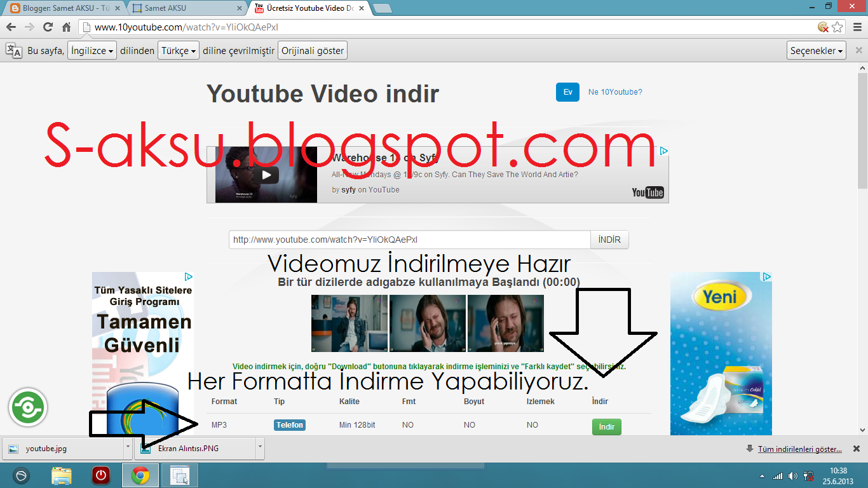
Task: Click the Kalite column header
Action: coord(349,402)
